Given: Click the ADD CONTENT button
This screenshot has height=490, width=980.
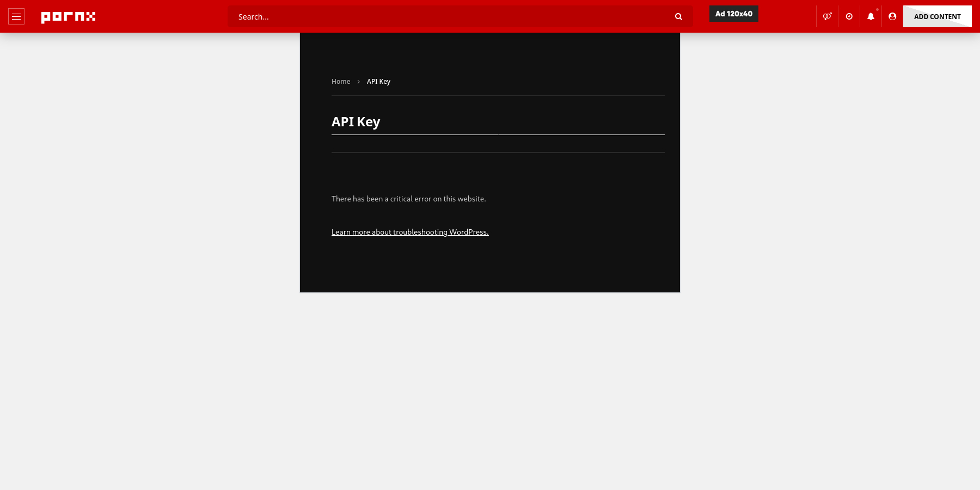Looking at the screenshot, I should pyautogui.click(x=937, y=16).
